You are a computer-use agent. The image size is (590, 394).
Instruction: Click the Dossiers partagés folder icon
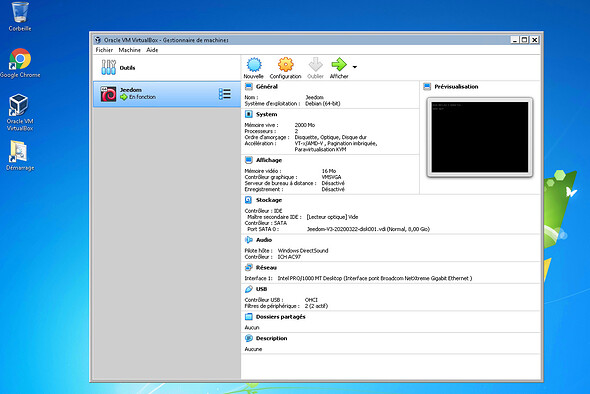click(249, 316)
